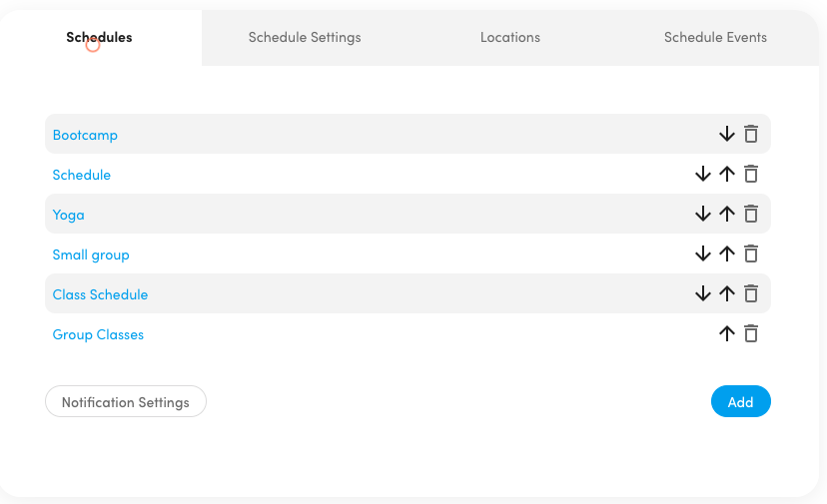Image resolution: width=827 pixels, height=504 pixels.
Task: Switch to the Schedules tab
Action: [x=99, y=38]
